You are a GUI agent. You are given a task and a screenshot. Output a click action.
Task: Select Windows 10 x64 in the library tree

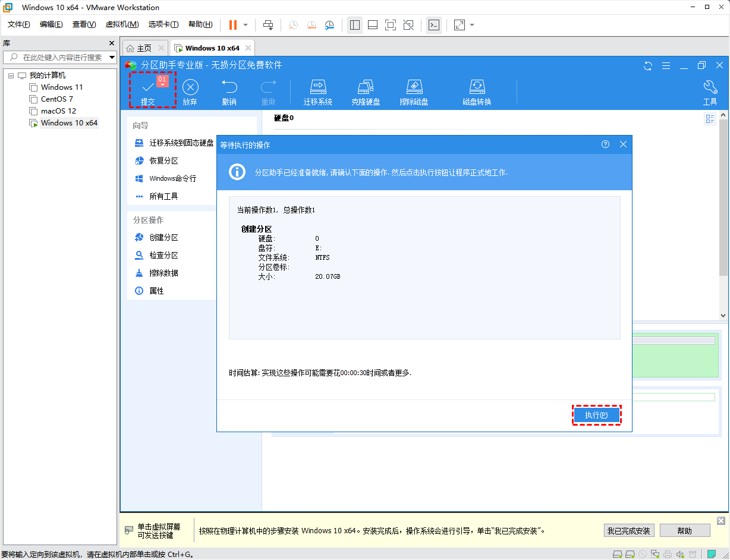pos(69,123)
